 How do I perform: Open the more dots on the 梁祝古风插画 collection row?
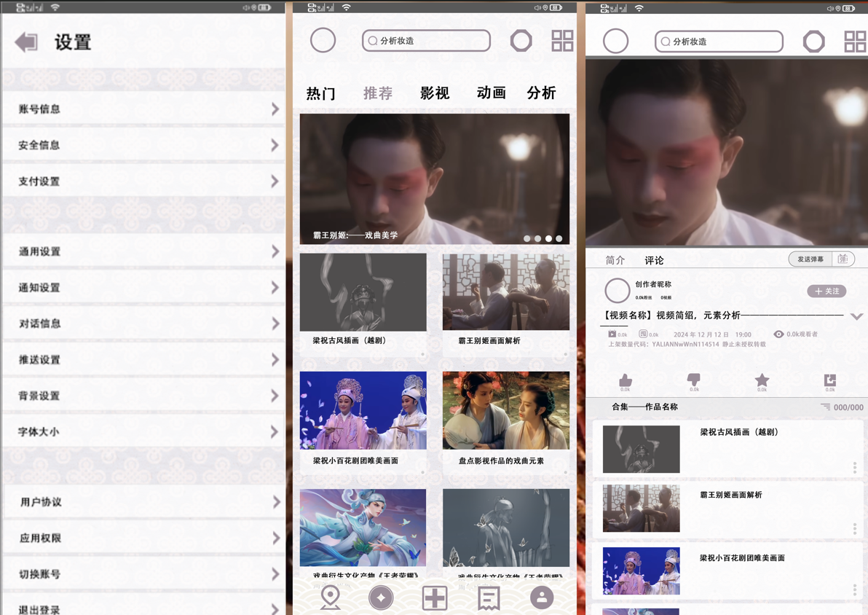[855, 468]
